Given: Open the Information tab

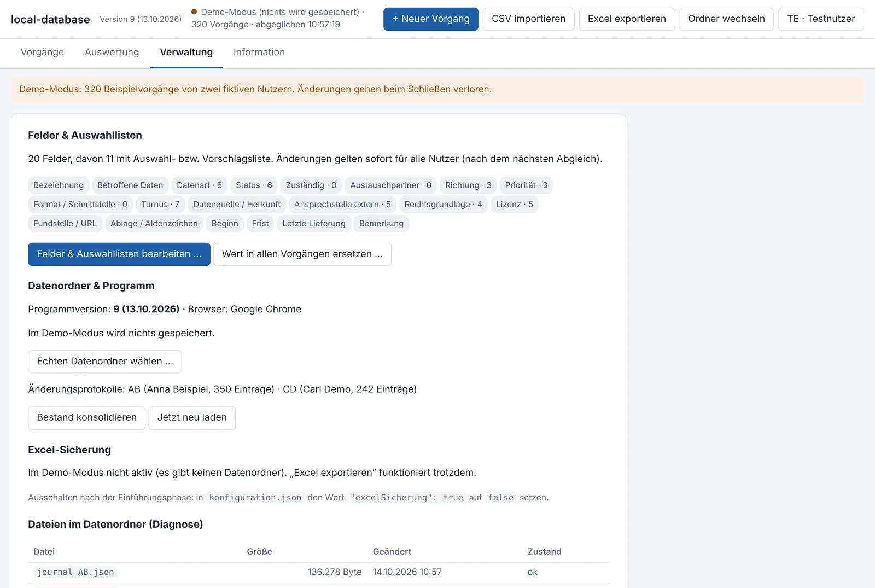Looking at the screenshot, I should click(x=259, y=53).
